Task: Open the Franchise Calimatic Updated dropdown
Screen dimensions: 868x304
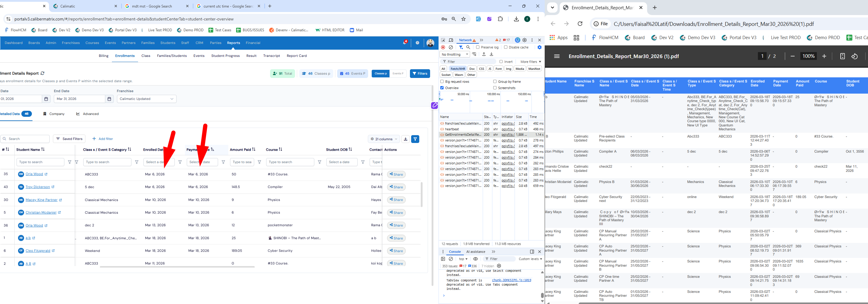Action: tap(146, 99)
